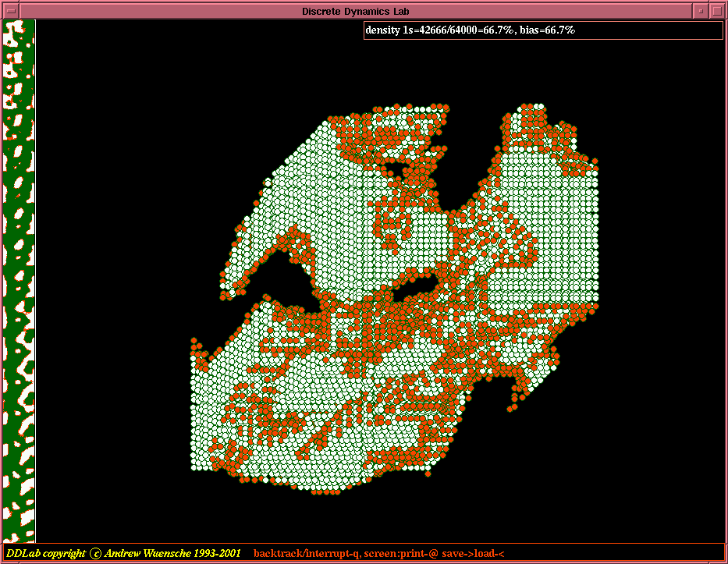Image resolution: width=728 pixels, height=564 pixels.
Task: Click the green space-time pattern strip
Action: [x=19, y=282]
